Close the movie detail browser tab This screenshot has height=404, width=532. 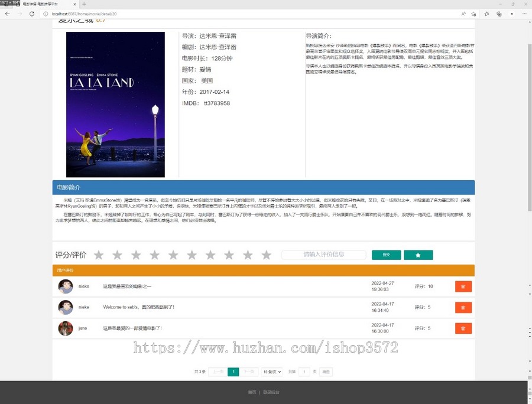pyautogui.click(x=74, y=4)
